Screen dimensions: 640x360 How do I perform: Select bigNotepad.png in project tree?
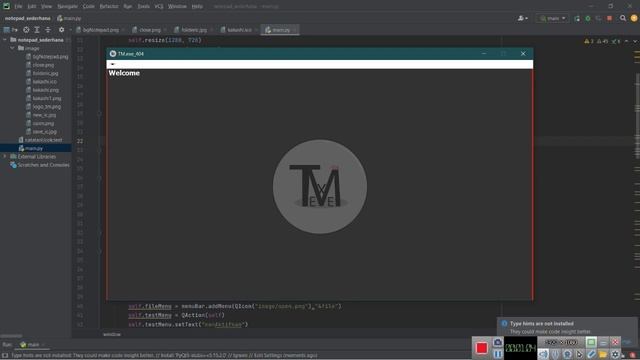(x=47, y=57)
